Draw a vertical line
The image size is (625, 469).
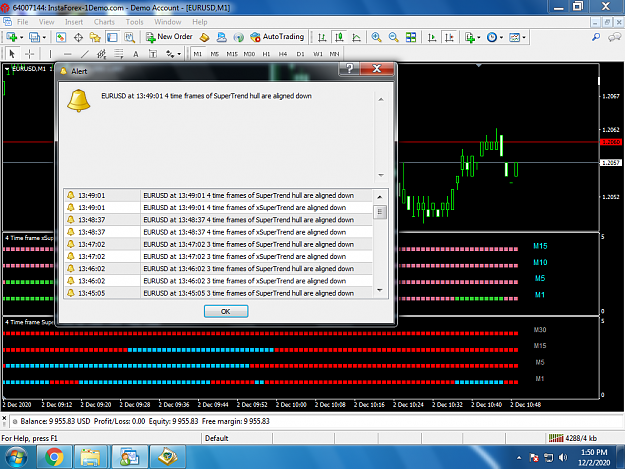pos(50,54)
